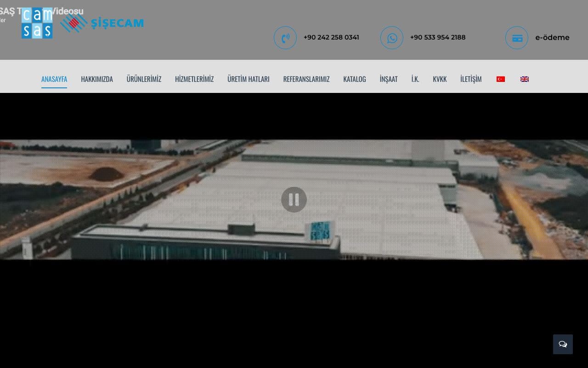The height and width of the screenshot is (368, 588).
Task: Open the HAKKIMIZDA menu item
Action: (x=97, y=79)
